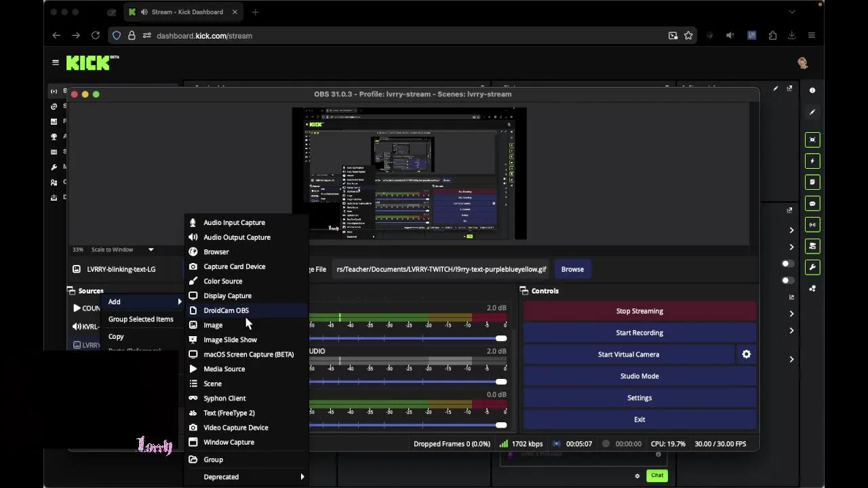Add a Text (FreeType 2) source
This screenshot has width=868, height=488.
[245, 413]
